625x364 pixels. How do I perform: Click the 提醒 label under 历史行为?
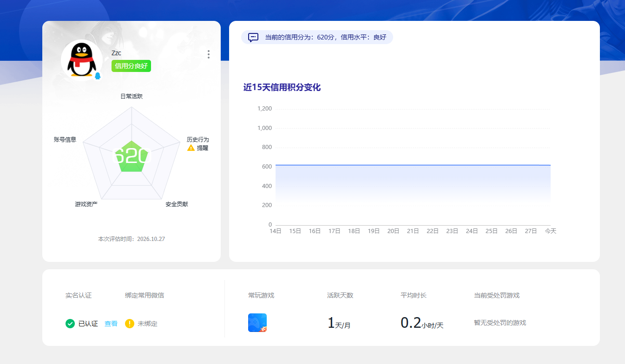click(203, 148)
